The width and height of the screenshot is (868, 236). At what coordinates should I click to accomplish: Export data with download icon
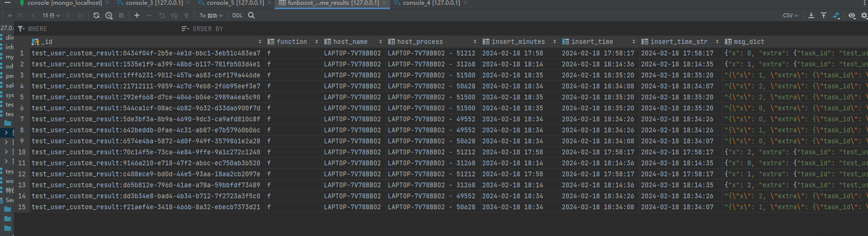point(811,15)
